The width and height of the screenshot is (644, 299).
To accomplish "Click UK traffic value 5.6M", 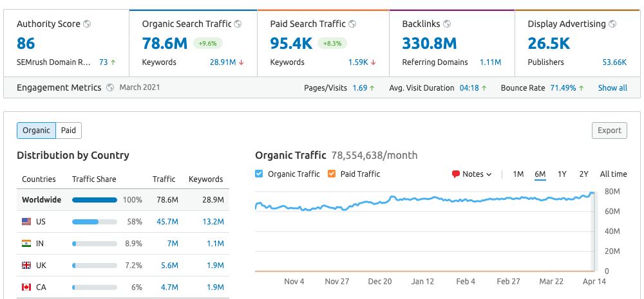I will click(x=169, y=266).
